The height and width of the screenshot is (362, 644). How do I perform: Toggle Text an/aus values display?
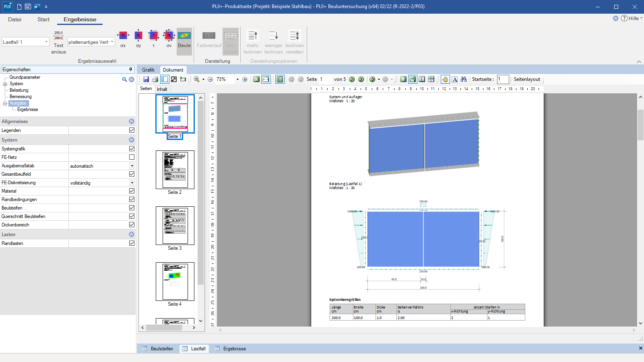[x=58, y=42]
